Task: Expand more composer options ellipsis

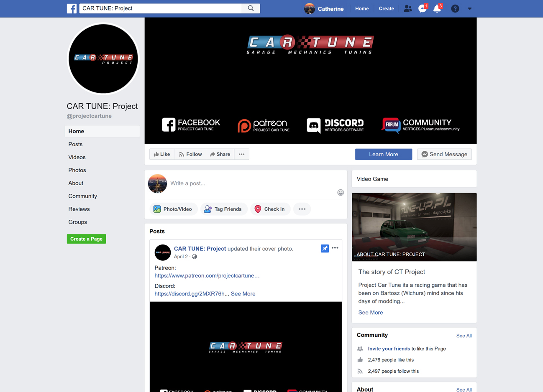Action: tap(302, 209)
